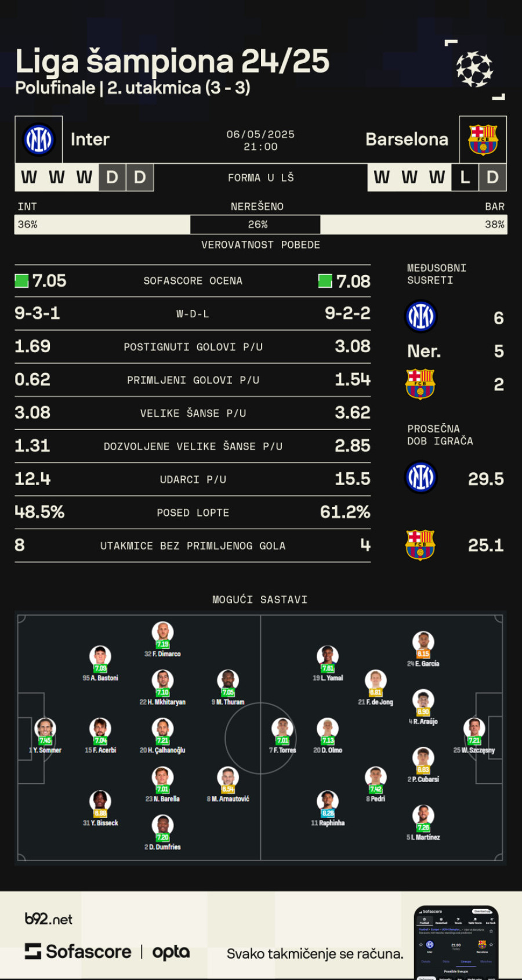Click the opta logo in the footer

[171, 952]
